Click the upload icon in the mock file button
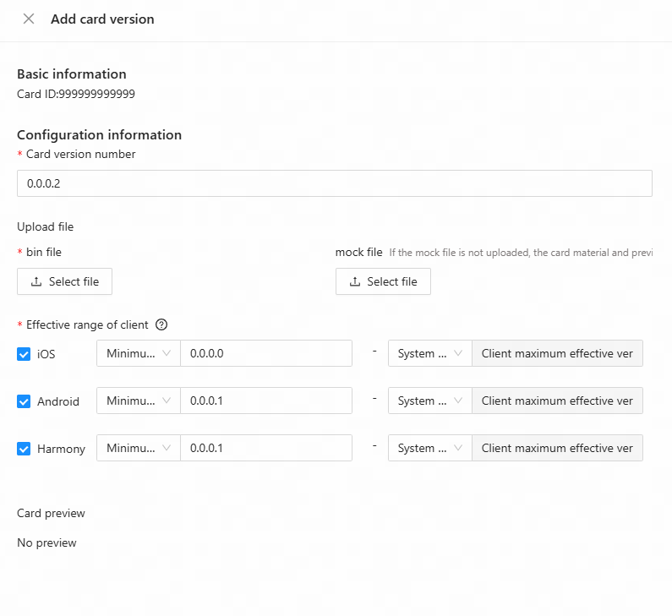 (x=355, y=282)
